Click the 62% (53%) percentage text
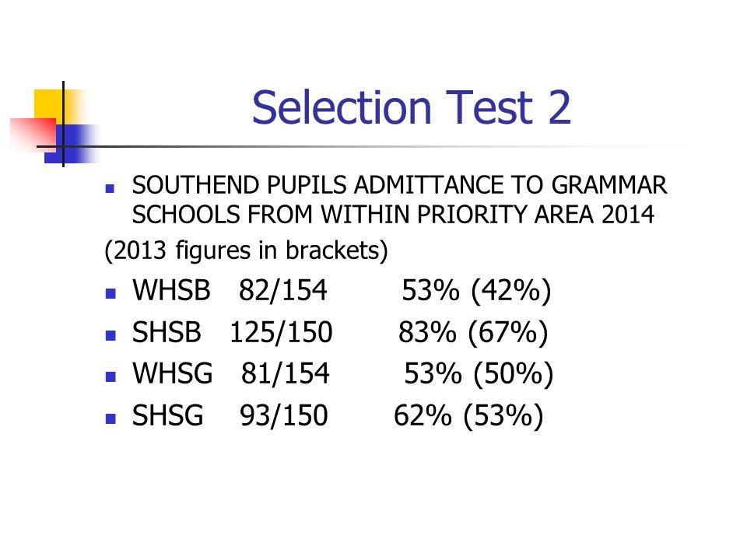Screen dimensions: 747x560 (468, 415)
